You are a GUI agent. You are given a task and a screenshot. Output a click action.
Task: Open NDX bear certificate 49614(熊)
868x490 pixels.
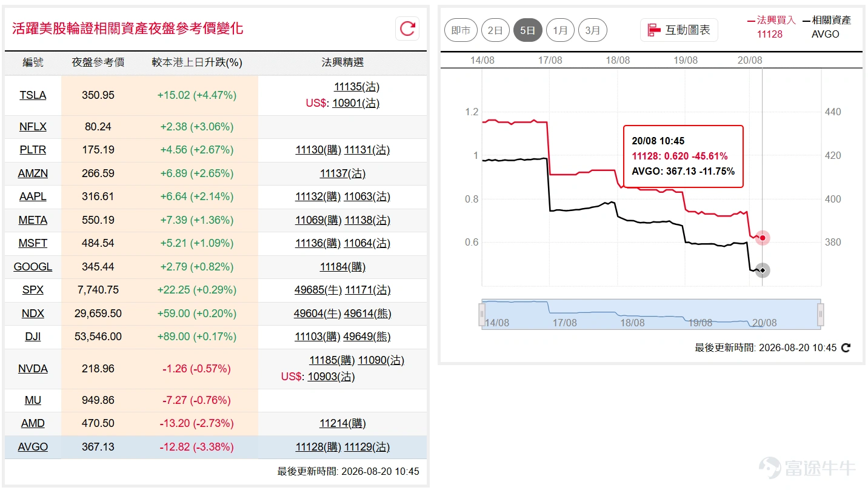[367, 314]
